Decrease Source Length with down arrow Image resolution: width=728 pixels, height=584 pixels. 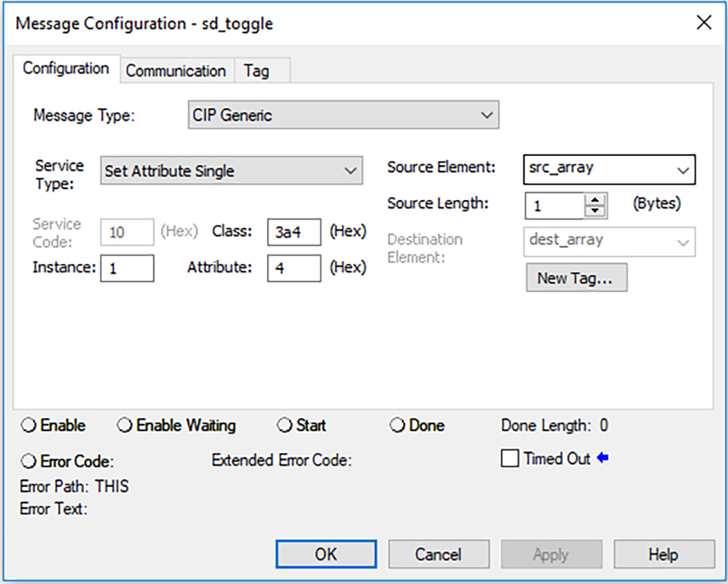[595, 211]
